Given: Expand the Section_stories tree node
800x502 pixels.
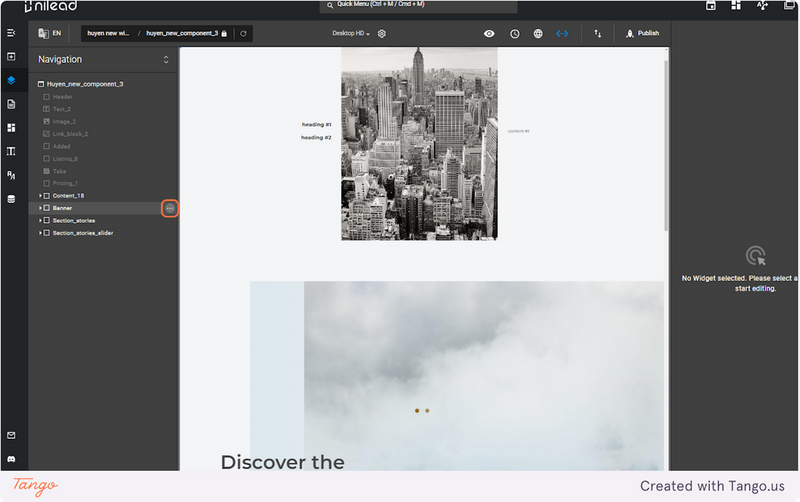Looking at the screenshot, I should pos(40,220).
